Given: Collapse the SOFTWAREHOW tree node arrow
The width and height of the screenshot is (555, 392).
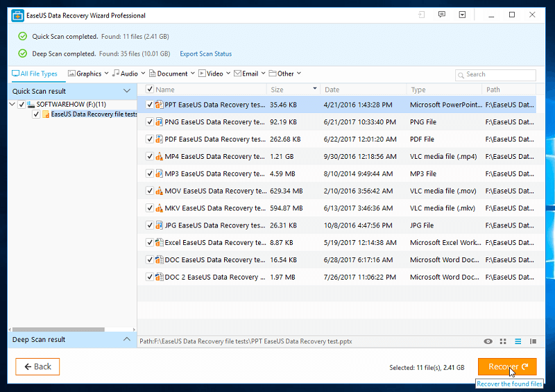Looking at the screenshot, I should [12, 104].
